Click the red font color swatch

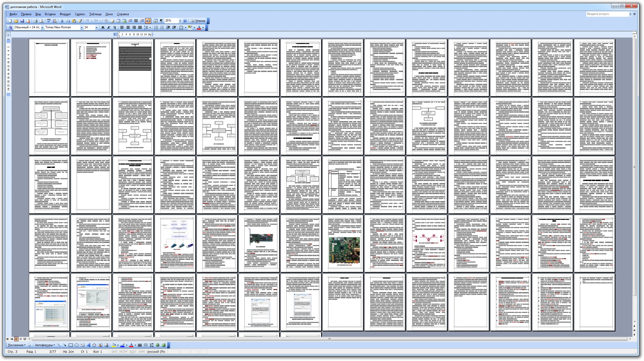[199, 28]
